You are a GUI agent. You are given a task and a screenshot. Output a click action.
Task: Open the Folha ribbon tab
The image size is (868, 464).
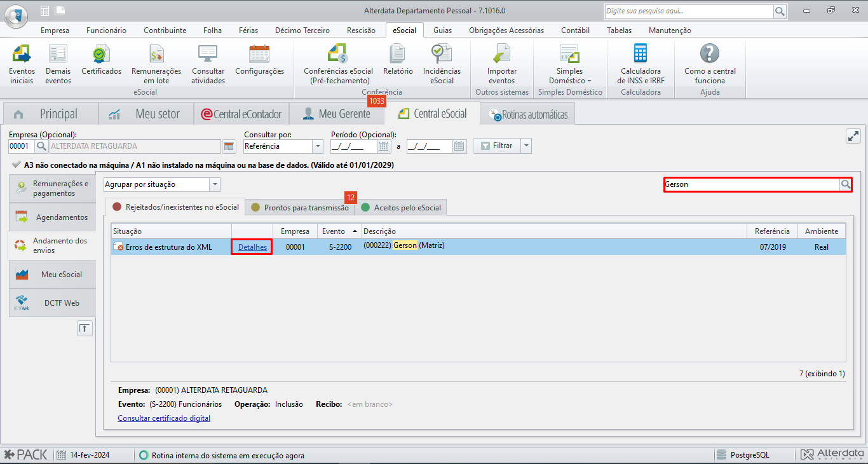tap(212, 30)
